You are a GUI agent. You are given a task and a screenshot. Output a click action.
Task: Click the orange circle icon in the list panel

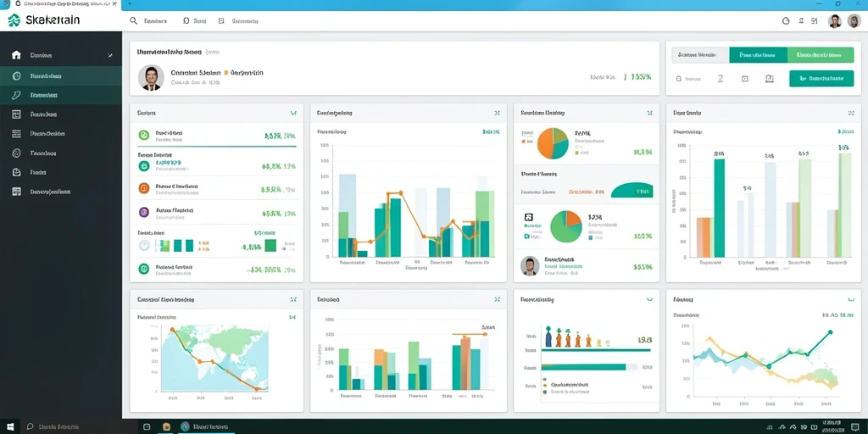(x=144, y=188)
